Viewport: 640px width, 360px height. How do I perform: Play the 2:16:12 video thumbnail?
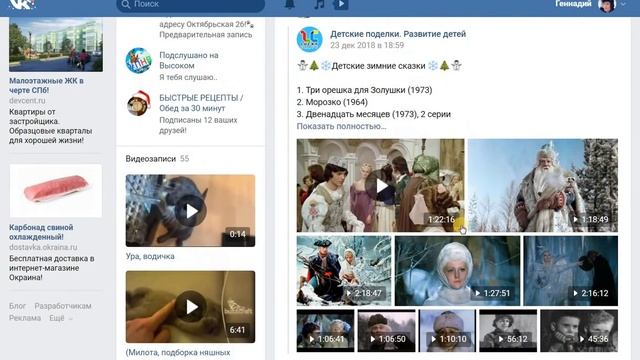pyautogui.click(x=571, y=271)
